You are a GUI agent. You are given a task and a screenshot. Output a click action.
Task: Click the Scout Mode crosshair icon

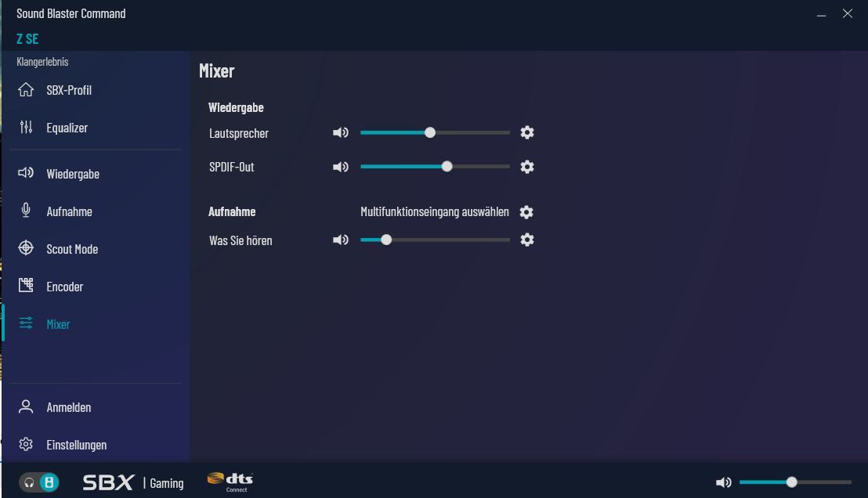click(26, 248)
